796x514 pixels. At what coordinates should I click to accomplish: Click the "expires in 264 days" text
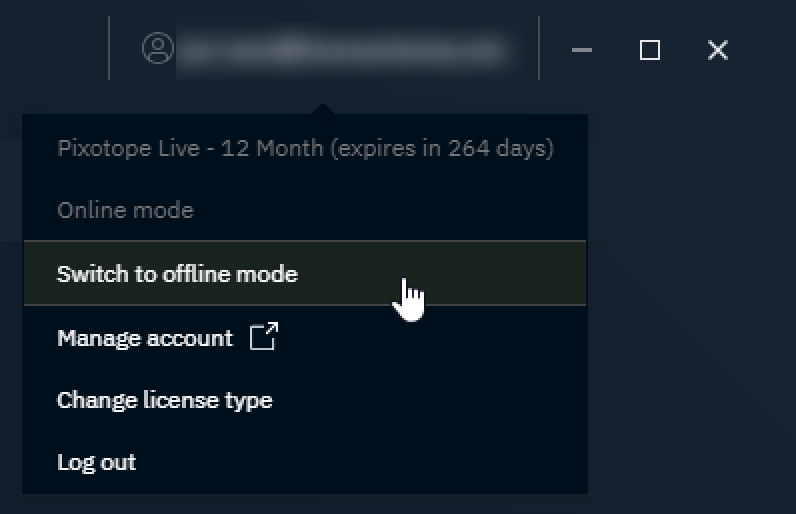tap(441, 149)
